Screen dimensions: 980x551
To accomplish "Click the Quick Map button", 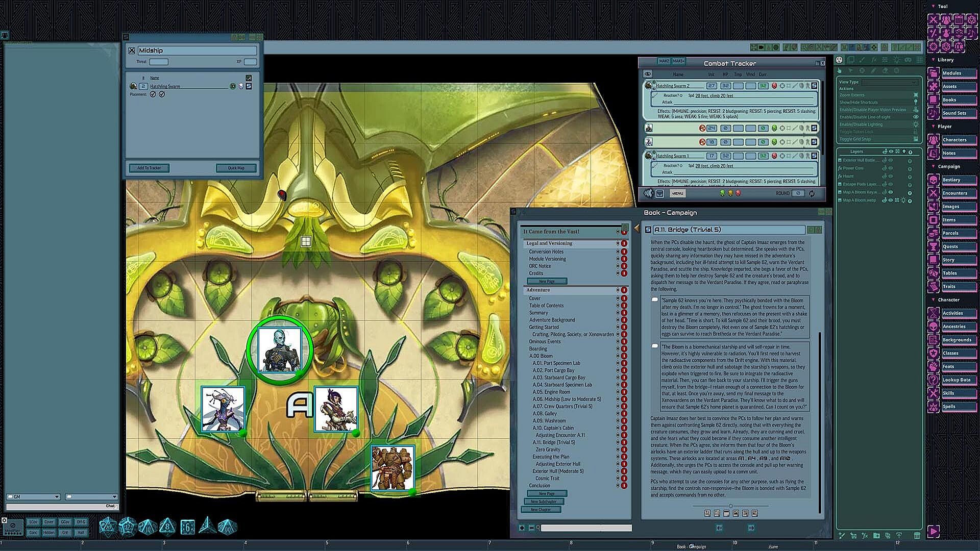I will coord(236,168).
